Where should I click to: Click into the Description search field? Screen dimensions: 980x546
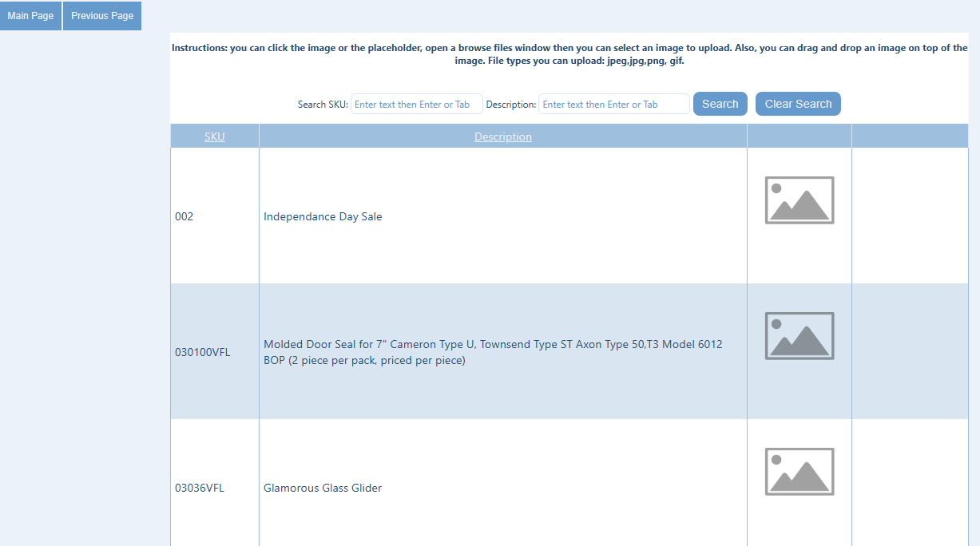[613, 105]
